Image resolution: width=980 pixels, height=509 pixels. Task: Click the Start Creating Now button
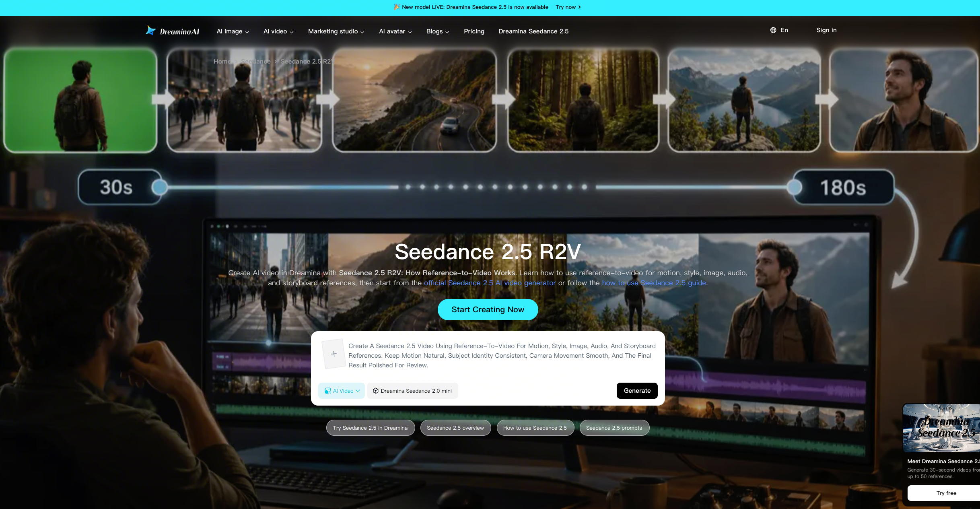[x=488, y=309]
